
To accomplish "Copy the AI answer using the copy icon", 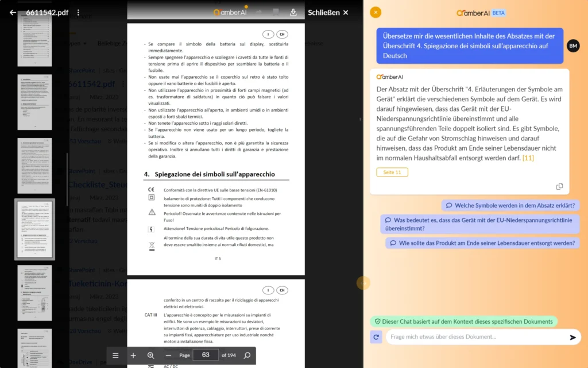I will pos(560,186).
